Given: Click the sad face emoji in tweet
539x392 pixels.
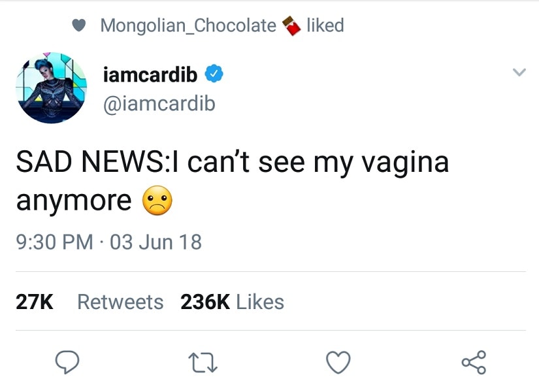Looking at the screenshot, I should 157,201.
